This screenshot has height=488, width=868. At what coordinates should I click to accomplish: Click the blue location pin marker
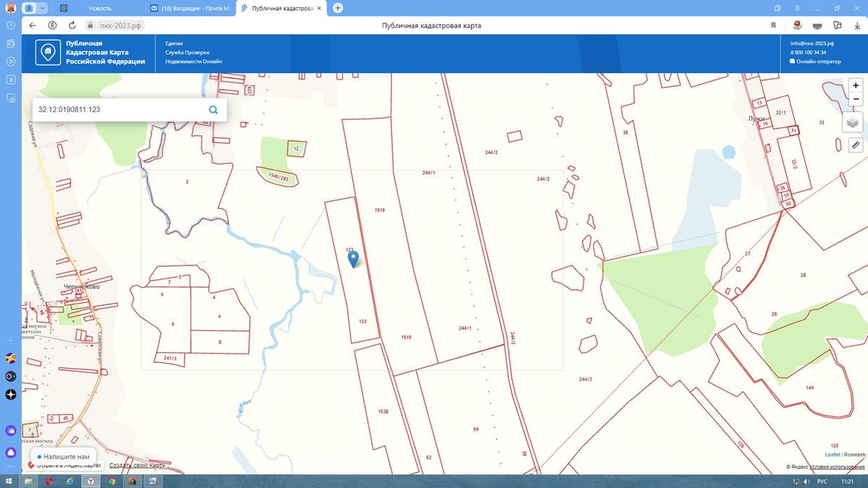pyautogui.click(x=353, y=259)
